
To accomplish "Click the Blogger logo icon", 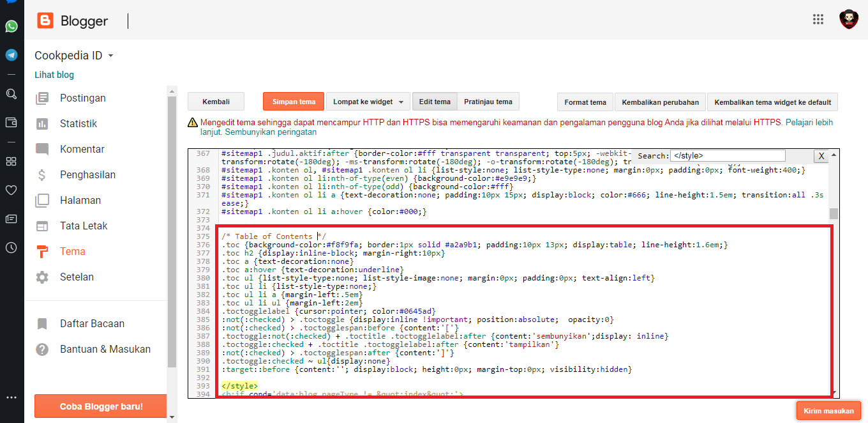I will [x=45, y=21].
